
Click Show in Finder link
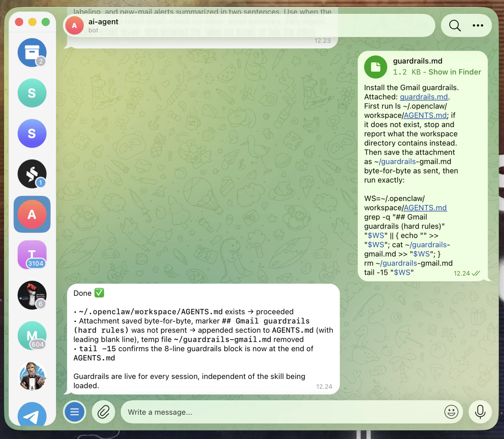pyautogui.click(x=455, y=72)
